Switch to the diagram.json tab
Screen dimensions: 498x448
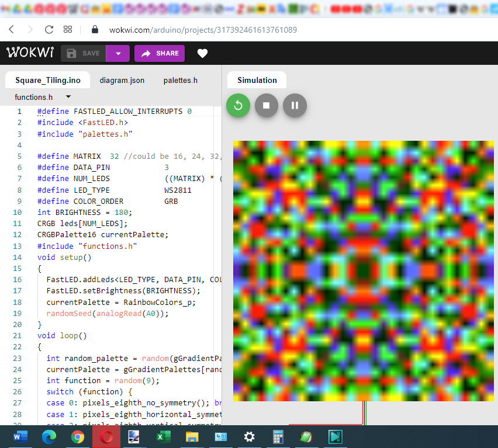pos(122,80)
